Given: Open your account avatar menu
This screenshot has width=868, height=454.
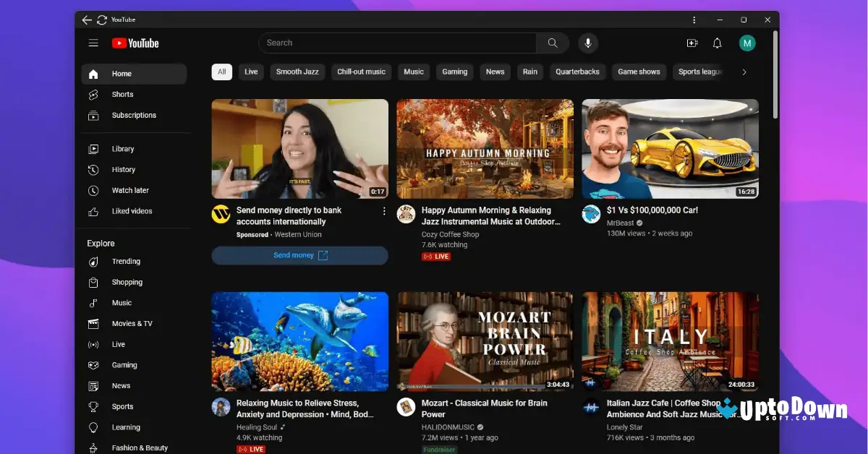Looking at the screenshot, I should tap(747, 43).
